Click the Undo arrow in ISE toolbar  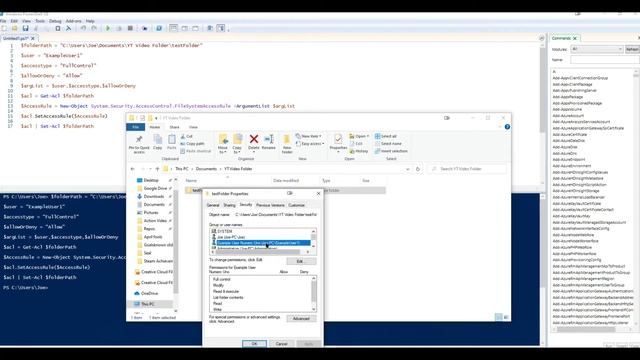(83, 28)
